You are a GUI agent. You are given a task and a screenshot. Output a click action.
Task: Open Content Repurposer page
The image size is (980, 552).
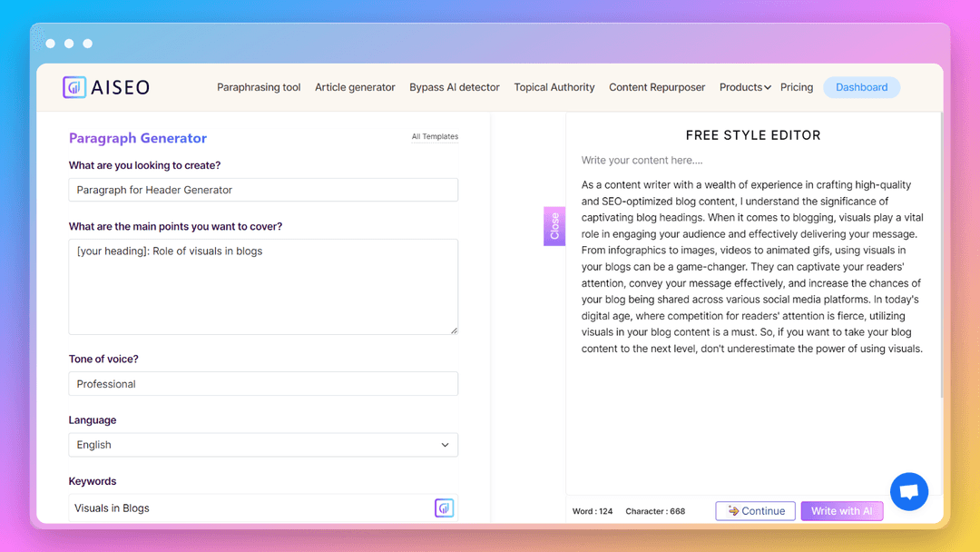pyautogui.click(x=657, y=87)
